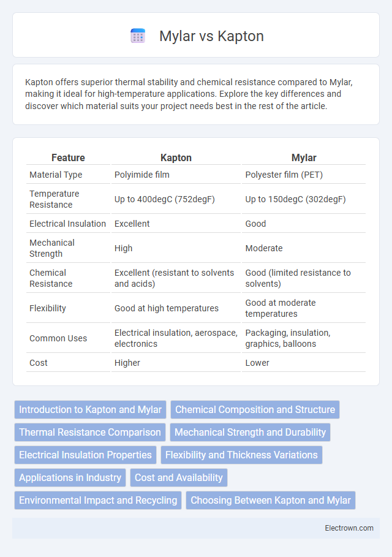Screen dimensions: 392x557
Task: Click the Feature column header
Action: 68,157
